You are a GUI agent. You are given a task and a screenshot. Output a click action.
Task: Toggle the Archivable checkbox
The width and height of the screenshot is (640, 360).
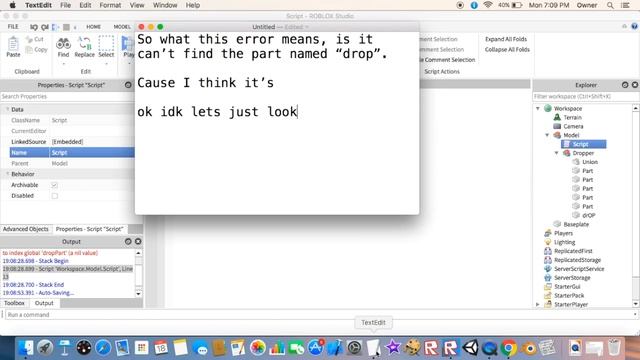point(54,185)
